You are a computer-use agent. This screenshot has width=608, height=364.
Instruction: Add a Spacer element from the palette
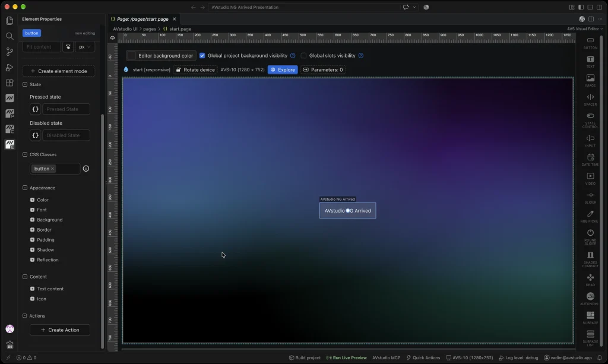590,100
